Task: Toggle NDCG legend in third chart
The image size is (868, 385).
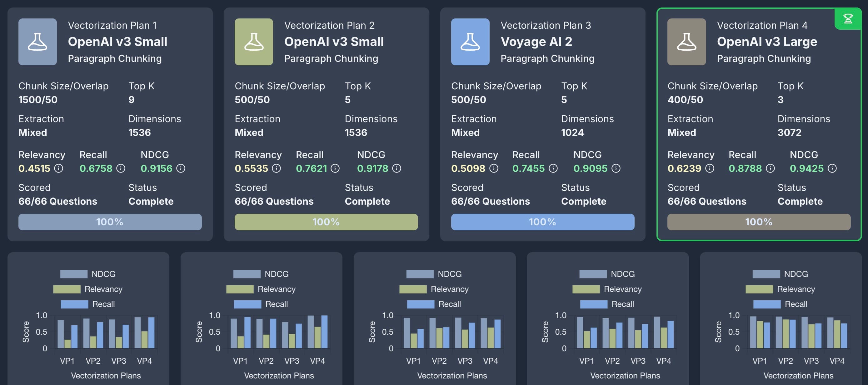Action: click(434, 274)
